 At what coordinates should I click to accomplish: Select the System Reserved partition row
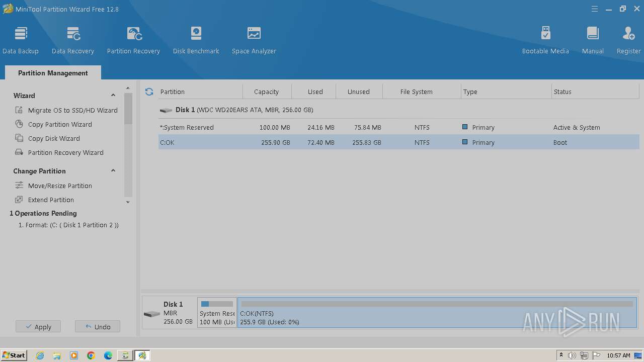tap(398, 127)
